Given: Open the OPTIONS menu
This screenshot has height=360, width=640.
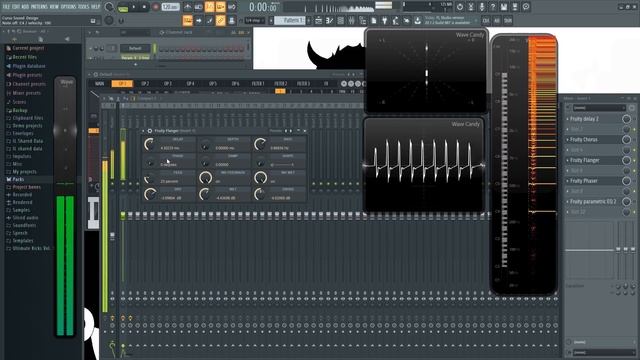Looking at the screenshot, I should (x=68, y=7).
